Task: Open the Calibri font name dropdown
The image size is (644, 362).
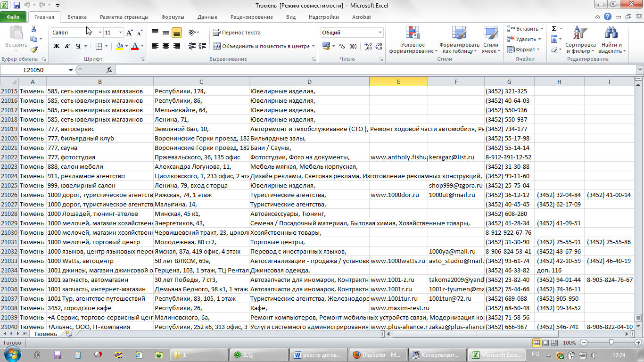Action: tap(100, 33)
